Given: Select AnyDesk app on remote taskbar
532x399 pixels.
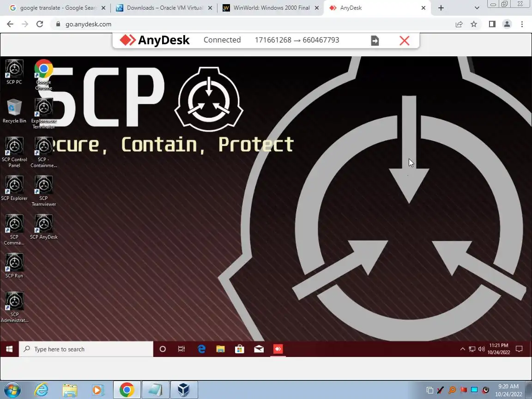Looking at the screenshot, I should pos(278,349).
